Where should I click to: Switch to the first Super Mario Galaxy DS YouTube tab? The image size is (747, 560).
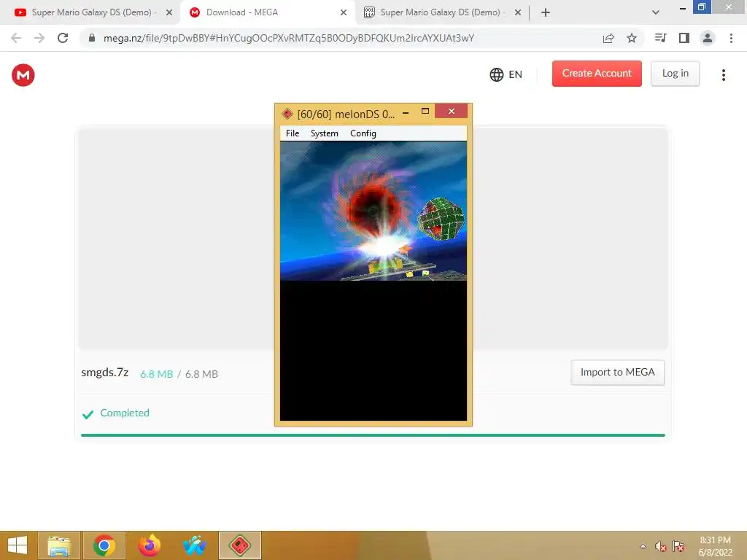point(91,12)
